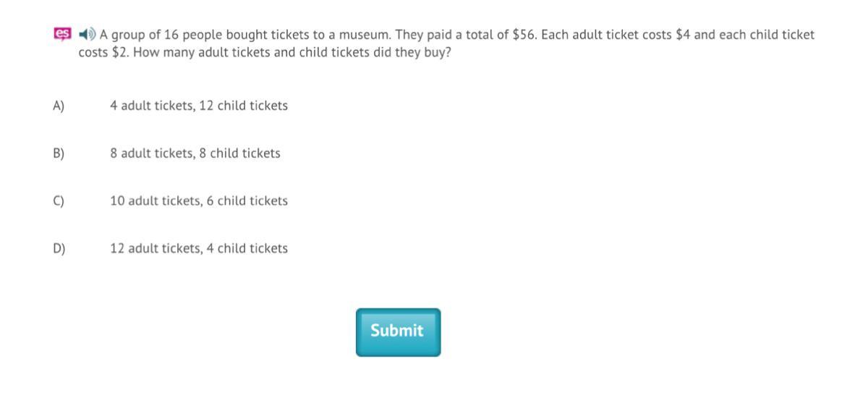868x398 pixels.
Task: Click the question's second line starting 'costs $2'
Action: pos(264,54)
